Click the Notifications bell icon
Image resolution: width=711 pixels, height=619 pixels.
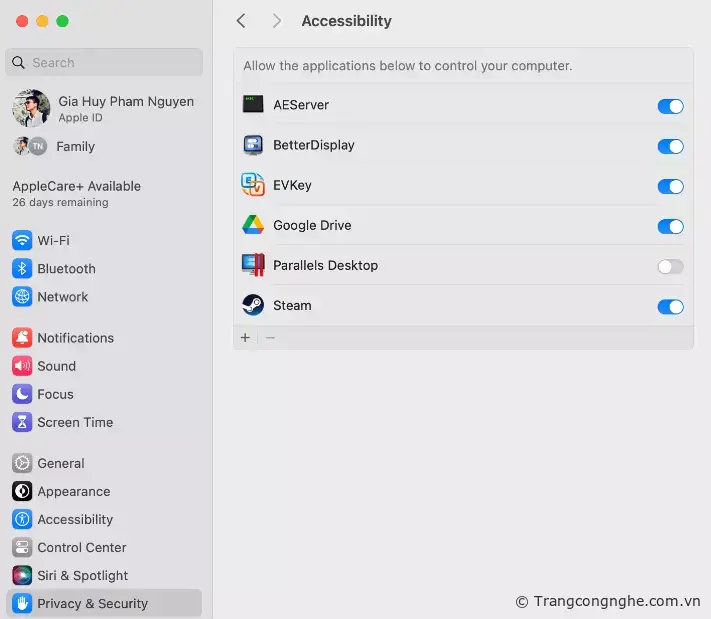click(22, 338)
